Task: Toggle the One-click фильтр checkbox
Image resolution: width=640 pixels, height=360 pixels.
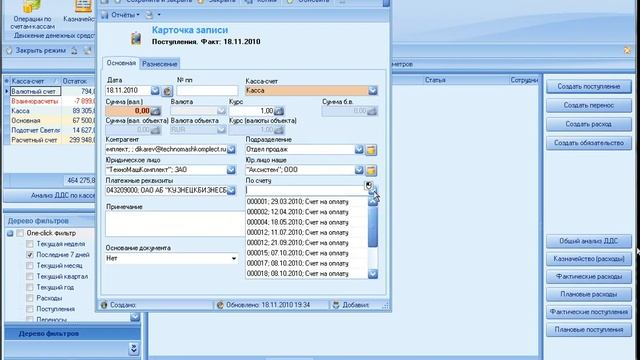Action: point(20,233)
